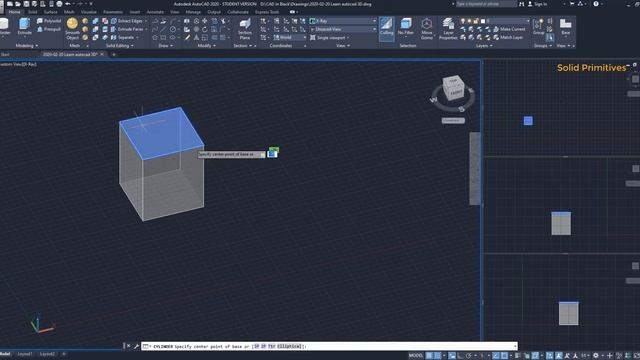Click the Smooth Object mesh tool

click(x=72, y=29)
